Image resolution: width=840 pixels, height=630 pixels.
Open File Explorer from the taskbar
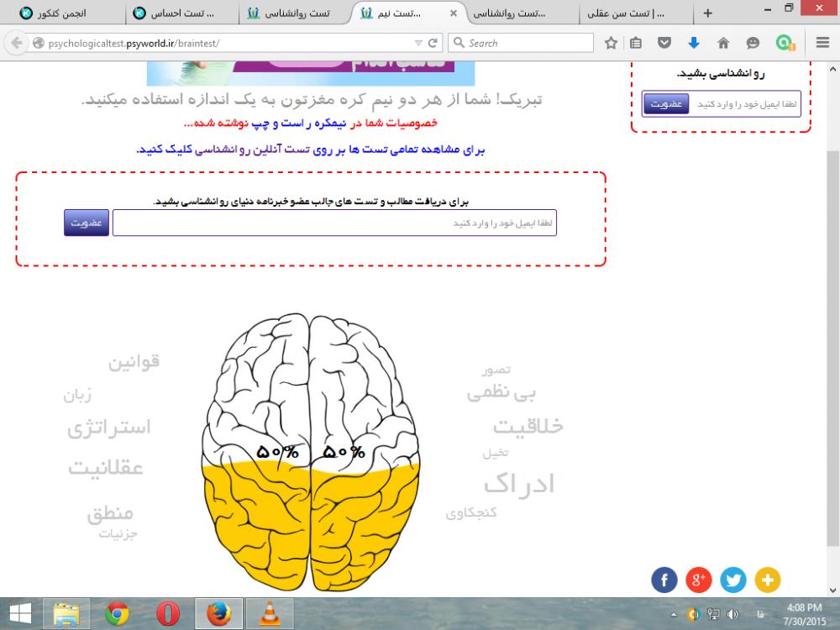click(x=66, y=613)
